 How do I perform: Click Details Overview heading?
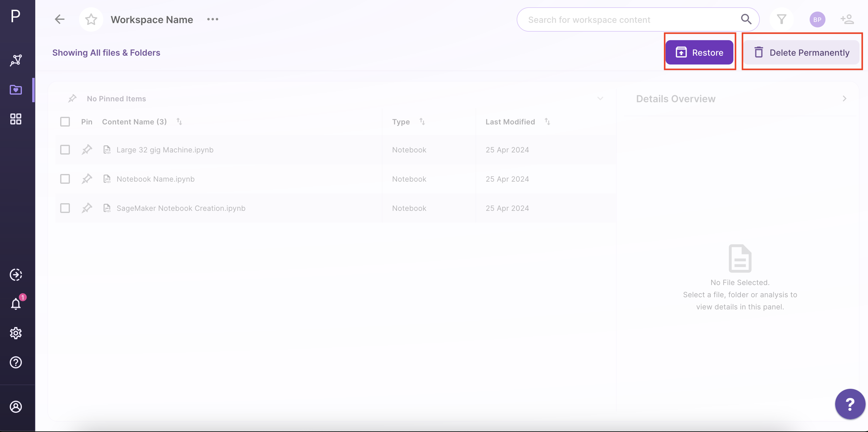(676, 99)
